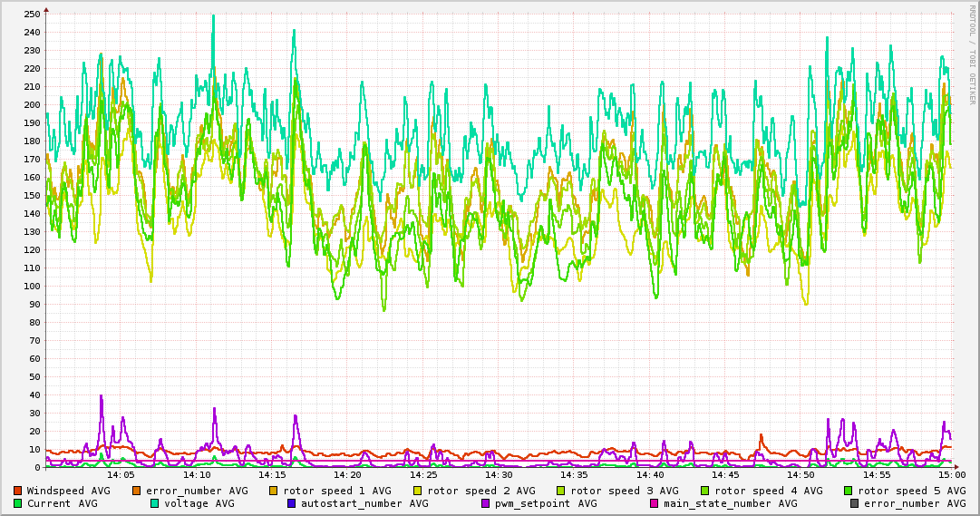Click the 100 value on the y-axis
The width and height of the screenshot is (980, 516).
pyautogui.click(x=31, y=286)
